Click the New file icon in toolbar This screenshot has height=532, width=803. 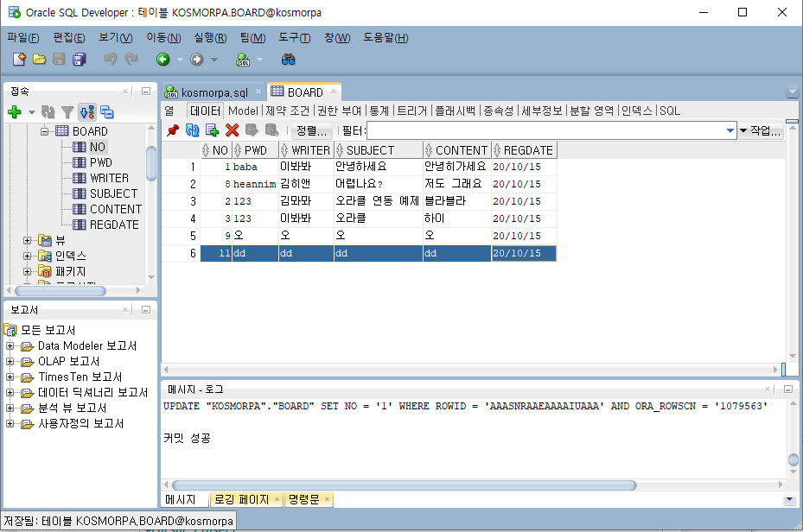[19, 60]
